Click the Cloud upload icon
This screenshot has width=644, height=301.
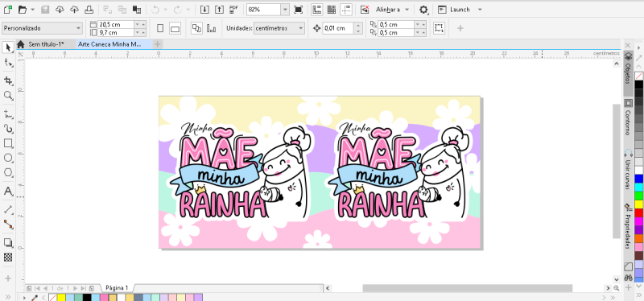coord(74,9)
